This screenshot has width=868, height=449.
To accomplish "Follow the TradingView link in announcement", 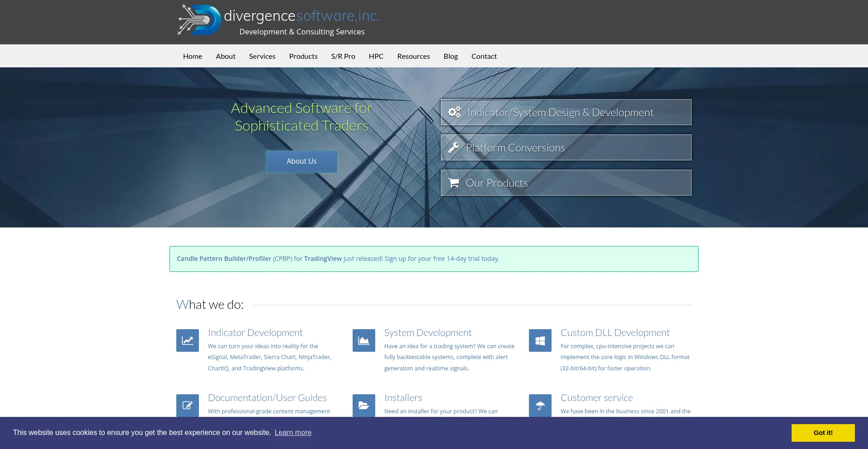I will [x=323, y=259].
